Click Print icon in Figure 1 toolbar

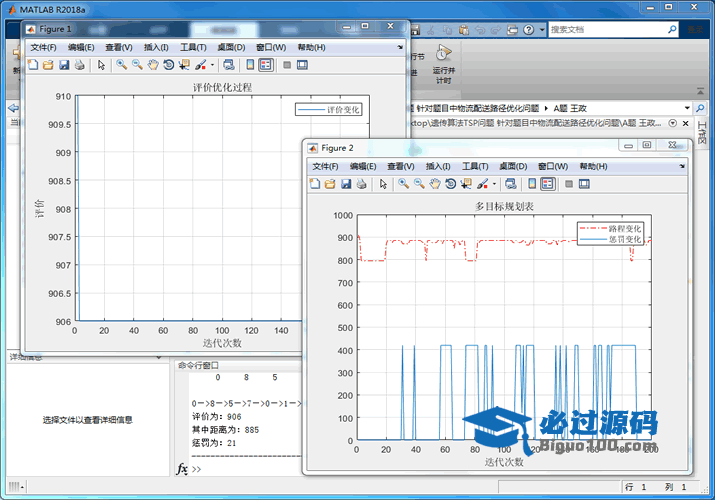tap(79, 65)
